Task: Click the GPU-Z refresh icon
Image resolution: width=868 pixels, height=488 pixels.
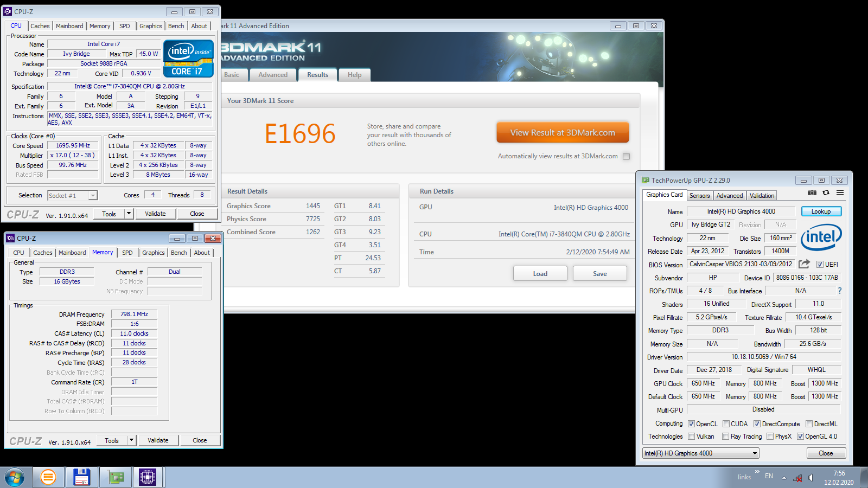Action: (x=826, y=192)
